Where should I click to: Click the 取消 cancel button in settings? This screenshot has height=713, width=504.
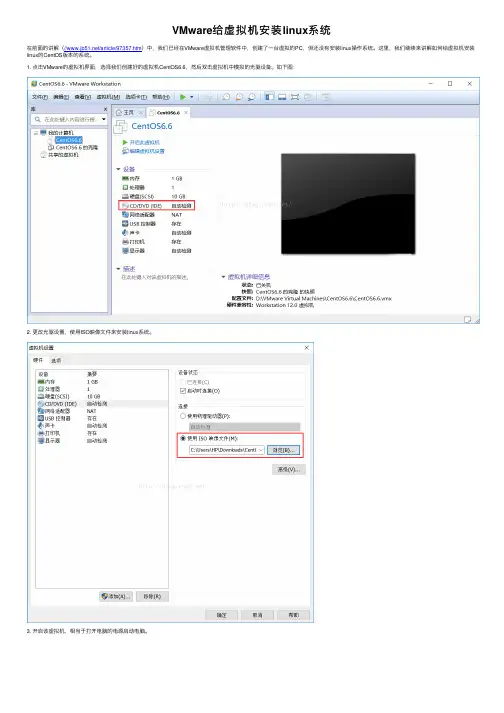(257, 615)
